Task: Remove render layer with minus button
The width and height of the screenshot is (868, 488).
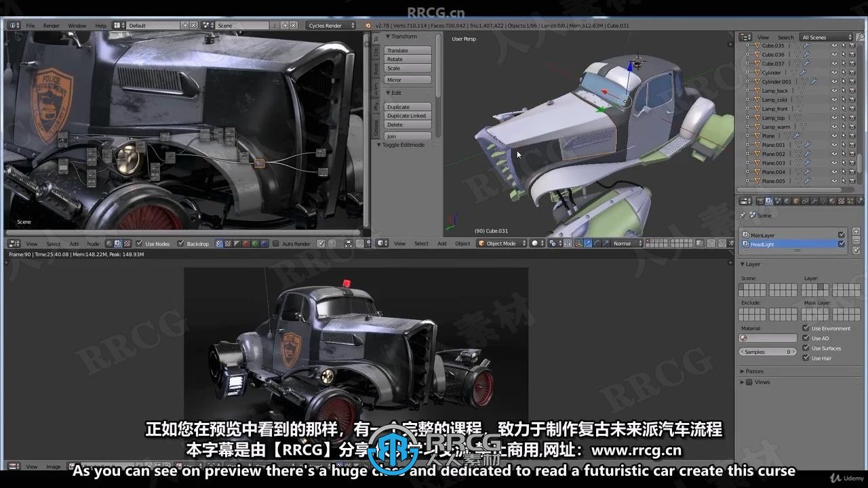Action: 856,241
